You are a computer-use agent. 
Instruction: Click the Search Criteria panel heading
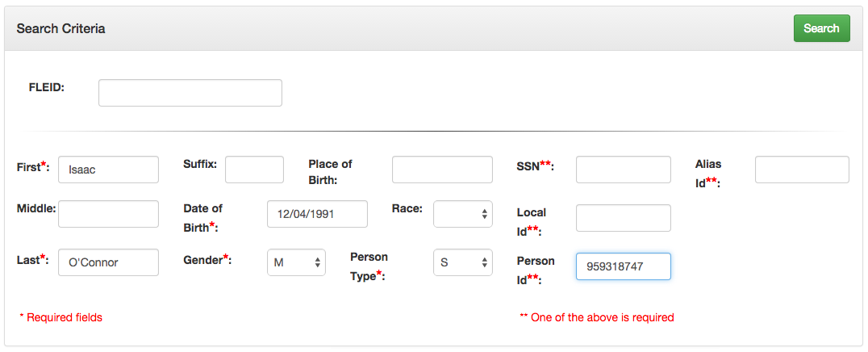click(61, 28)
